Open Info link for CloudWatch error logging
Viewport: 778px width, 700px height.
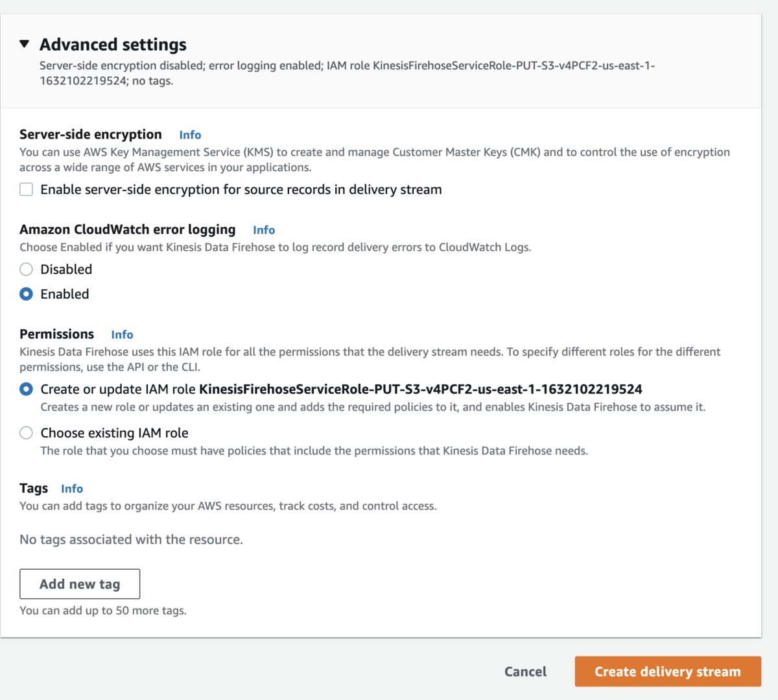[x=264, y=230]
